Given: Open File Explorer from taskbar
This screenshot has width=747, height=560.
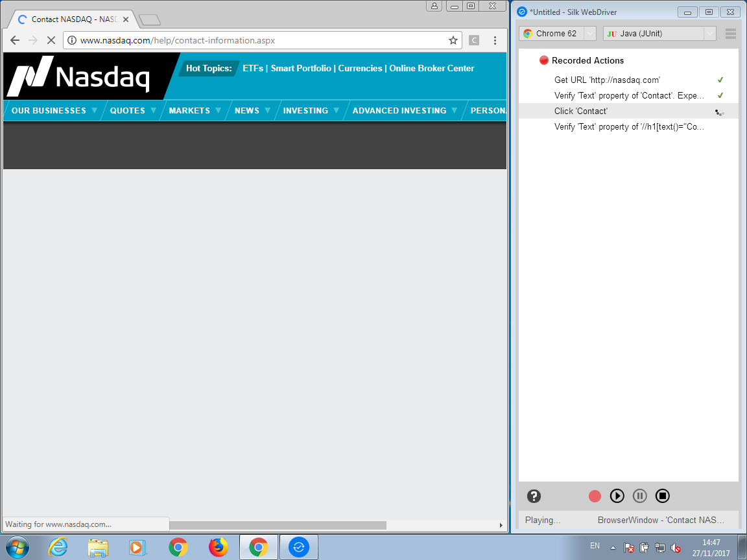Looking at the screenshot, I should coord(98,547).
